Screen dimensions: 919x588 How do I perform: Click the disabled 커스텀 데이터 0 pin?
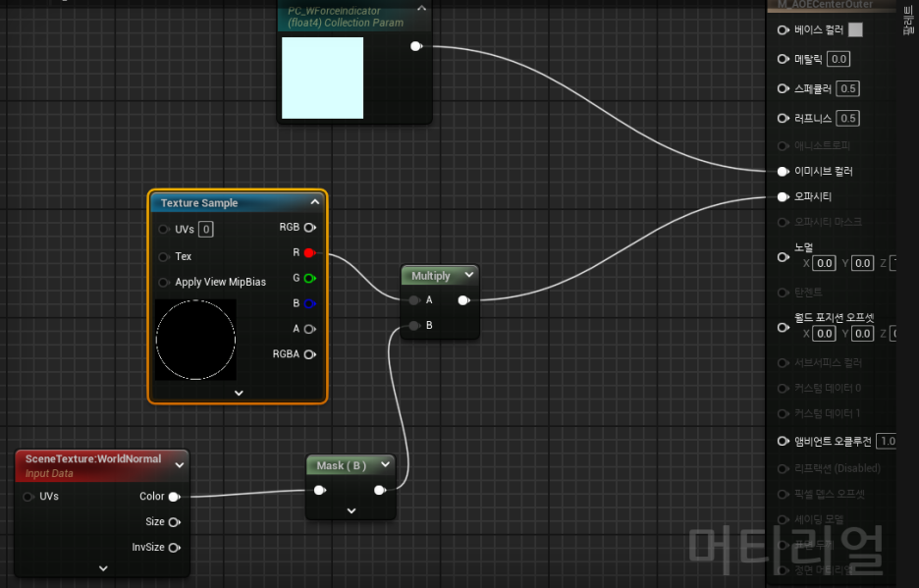tap(784, 388)
